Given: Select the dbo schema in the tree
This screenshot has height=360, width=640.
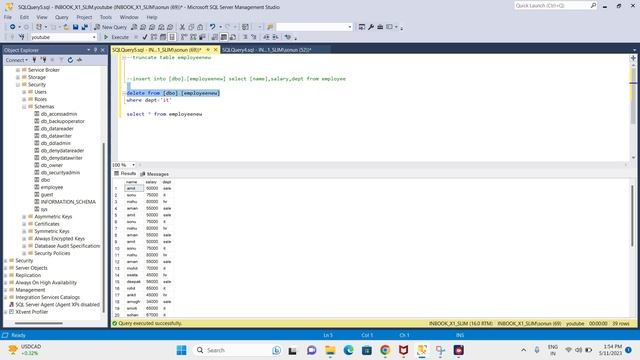Looking at the screenshot, I should pyautogui.click(x=45, y=180).
